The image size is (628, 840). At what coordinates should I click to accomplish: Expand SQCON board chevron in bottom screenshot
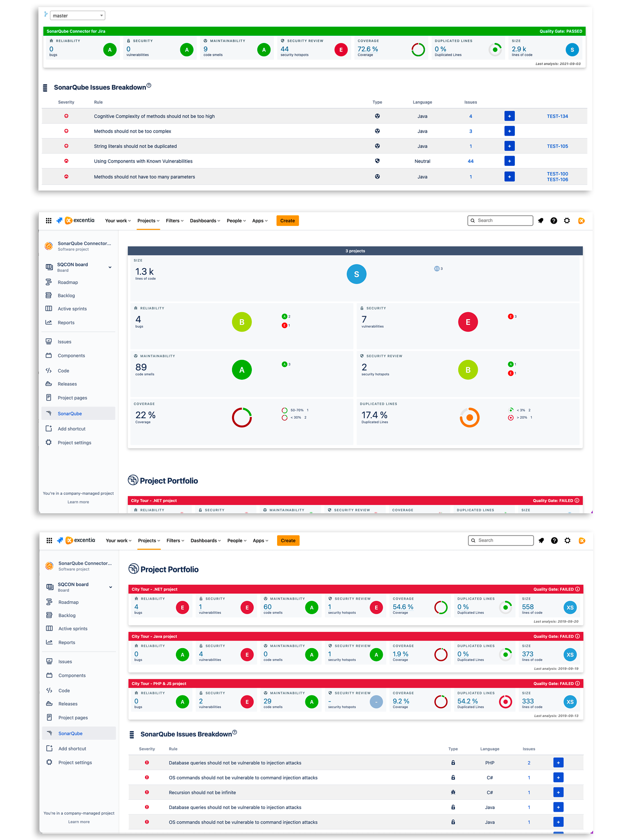[x=110, y=587]
